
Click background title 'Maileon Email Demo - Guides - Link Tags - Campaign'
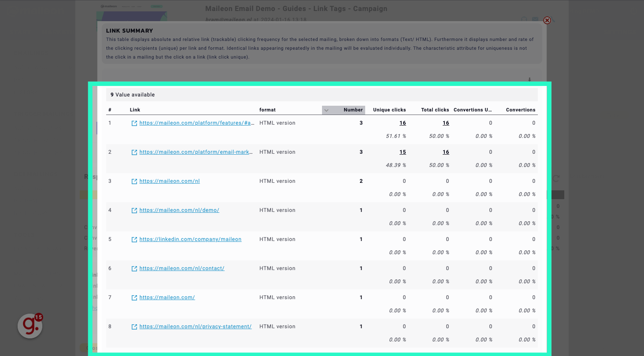(296, 8)
